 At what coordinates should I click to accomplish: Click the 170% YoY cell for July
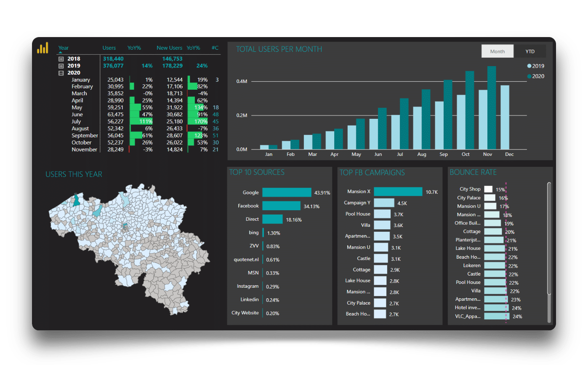point(201,121)
